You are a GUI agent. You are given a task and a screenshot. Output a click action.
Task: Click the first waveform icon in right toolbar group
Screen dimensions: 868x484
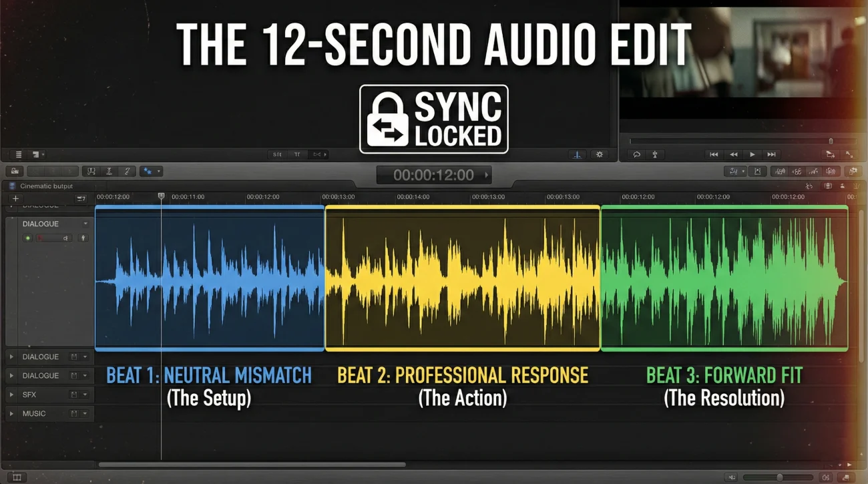click(779, 172)
